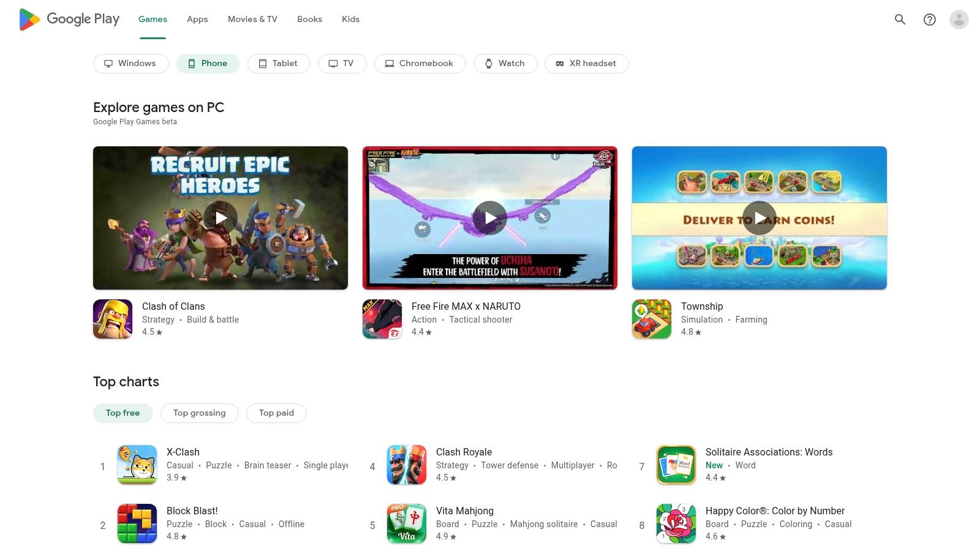Click the Block Blast! title link
Image resolution: width=980 pixels, height=551 pixels.
[x=192, y=511]
